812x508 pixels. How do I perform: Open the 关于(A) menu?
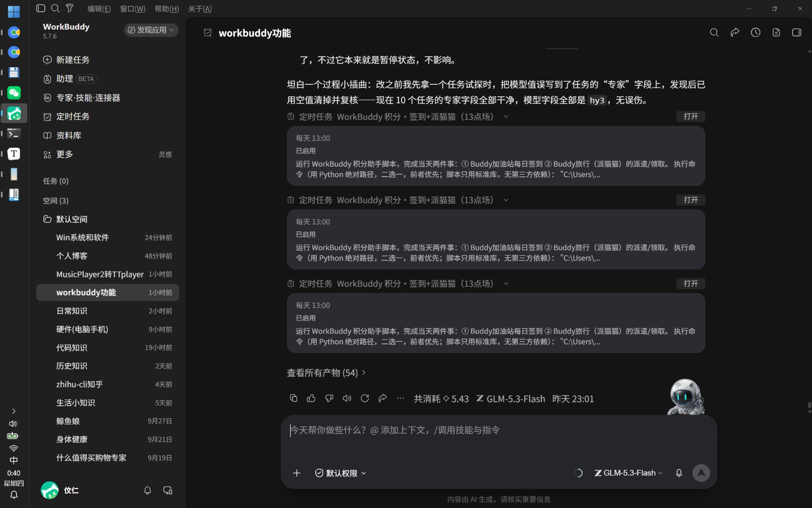[x=200, y=8]
